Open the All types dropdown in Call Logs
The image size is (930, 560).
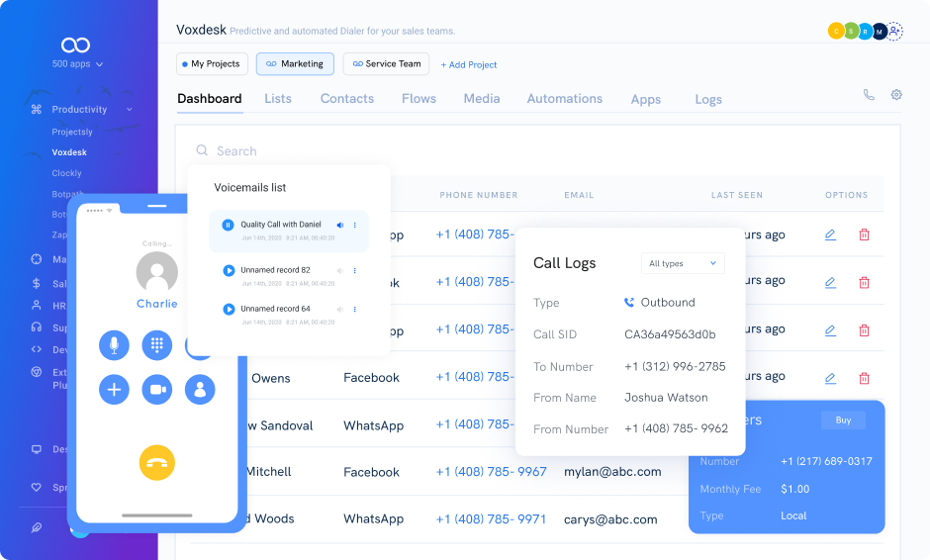tap(683, 263)
